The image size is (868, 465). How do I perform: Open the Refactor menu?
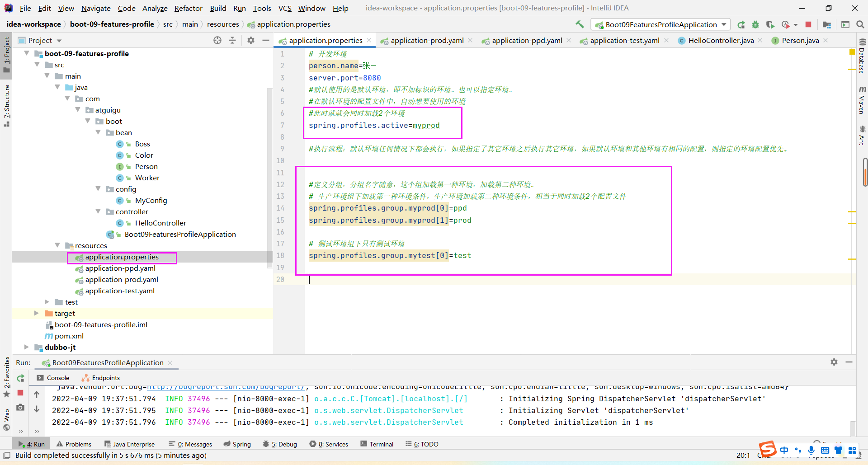[188, 8]
